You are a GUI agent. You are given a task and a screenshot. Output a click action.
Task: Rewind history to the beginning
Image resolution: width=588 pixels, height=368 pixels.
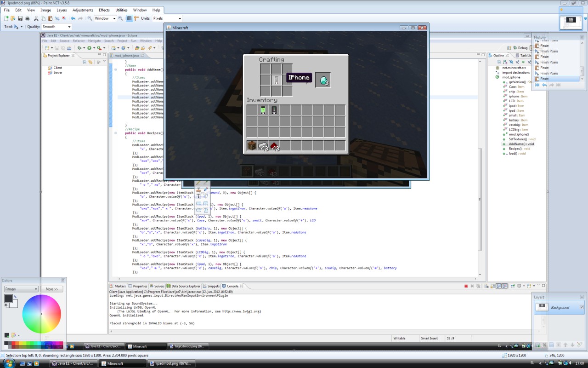537,85
